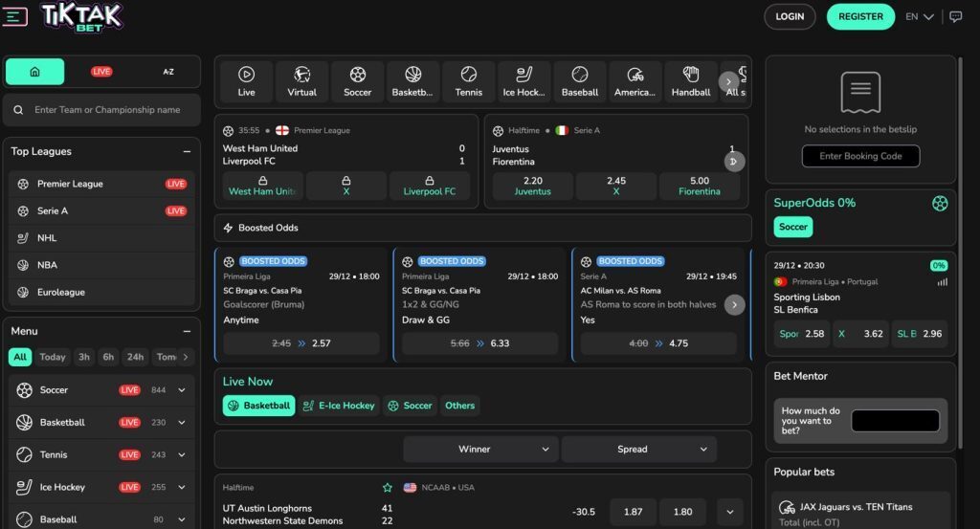This screenshot has width=980, height=529.
Task: Open the hamburger side menu
Action: point(15,17)
